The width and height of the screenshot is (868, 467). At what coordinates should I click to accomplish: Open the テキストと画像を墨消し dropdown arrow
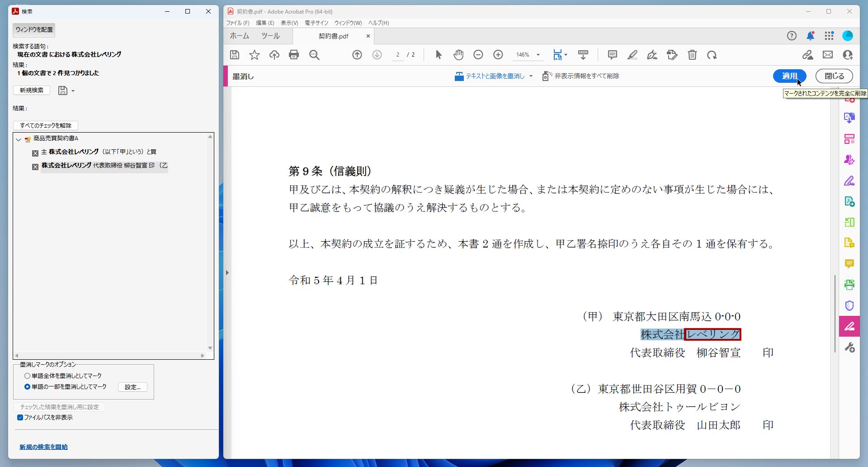(x=531, y=76)
